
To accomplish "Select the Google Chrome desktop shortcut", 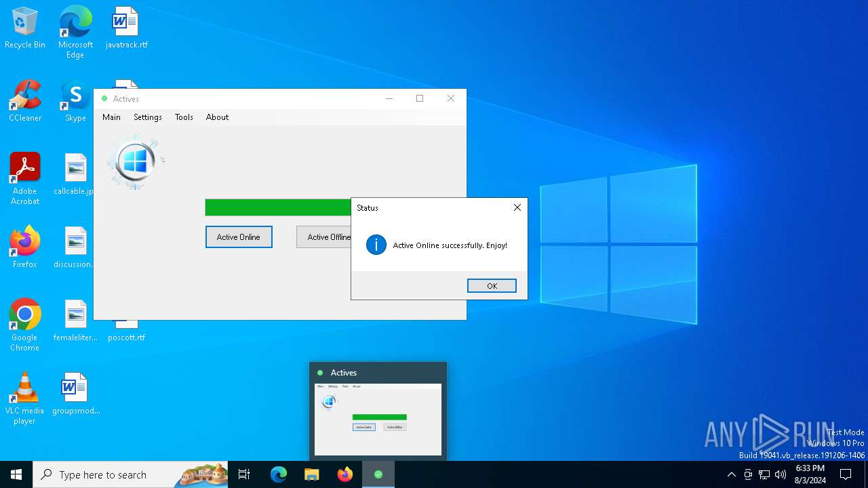I will coord(25,325).
